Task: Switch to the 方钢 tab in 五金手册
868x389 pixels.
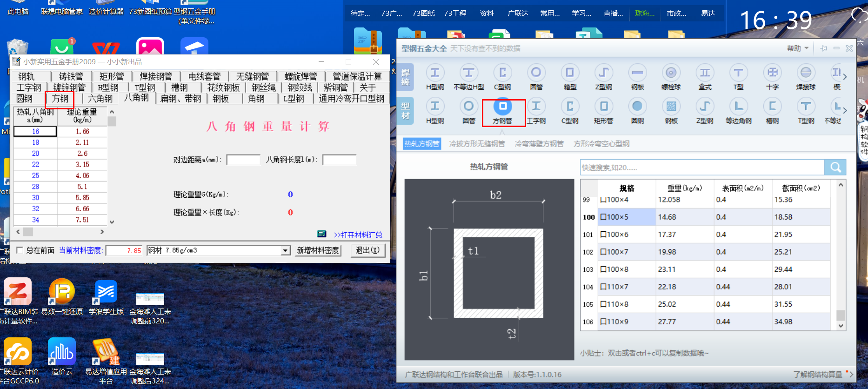Action: pos(60,99)
